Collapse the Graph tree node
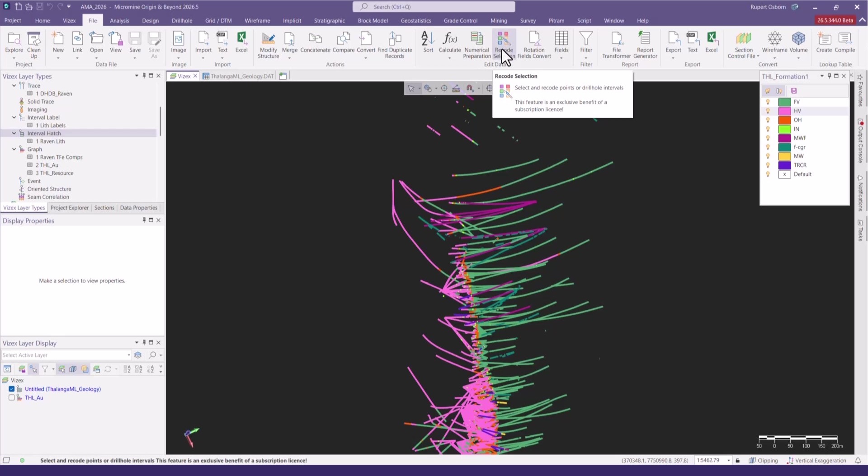The width and height of the screenshot is (868, 476). click(x=14, y=149)
